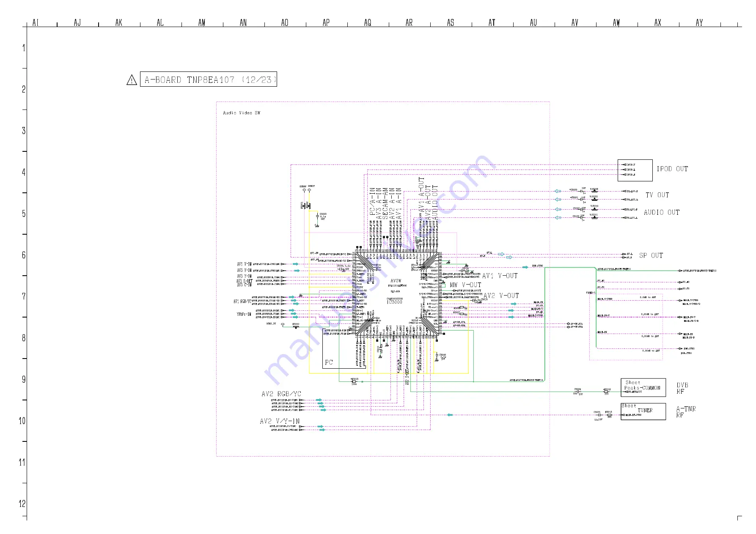Click the 'TV OUT' label
This screenshot has width=756, height=534.
(x=657, y=195)
